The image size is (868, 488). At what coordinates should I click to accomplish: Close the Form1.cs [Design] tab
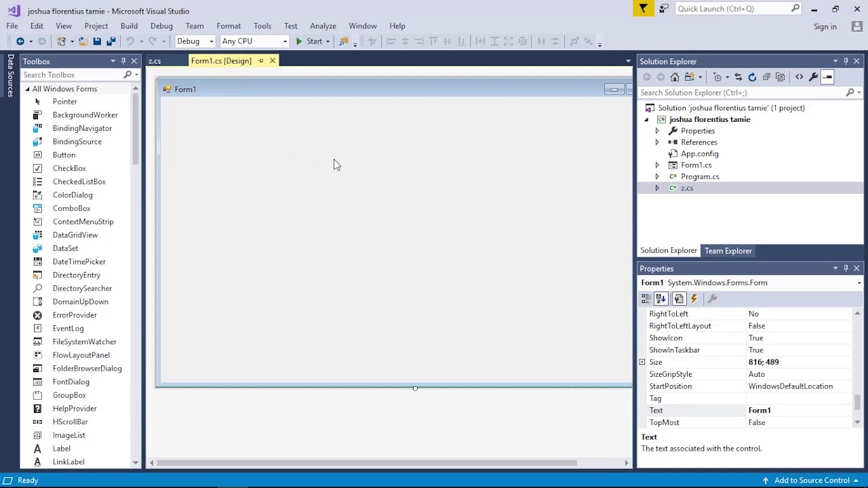[273, 61]
